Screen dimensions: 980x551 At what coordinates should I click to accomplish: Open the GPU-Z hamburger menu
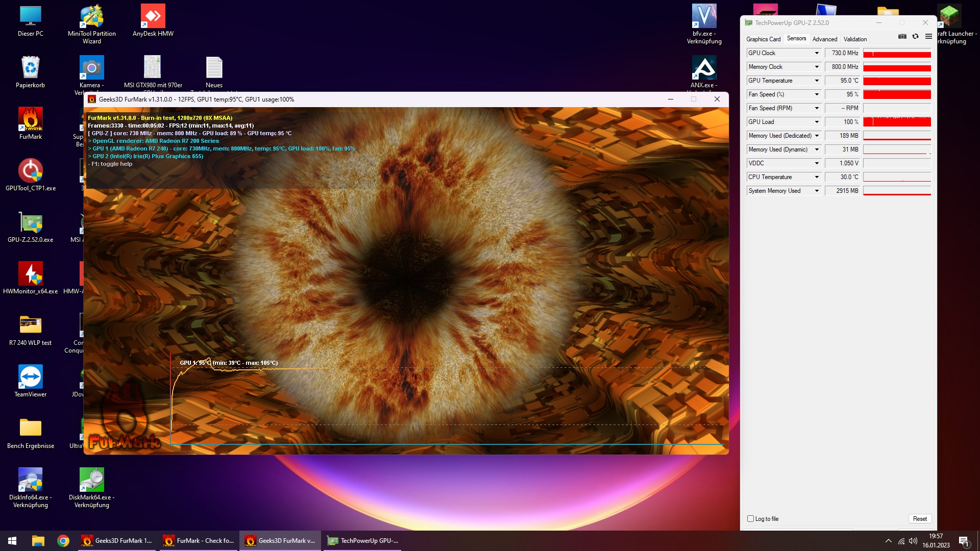(928, 36)
